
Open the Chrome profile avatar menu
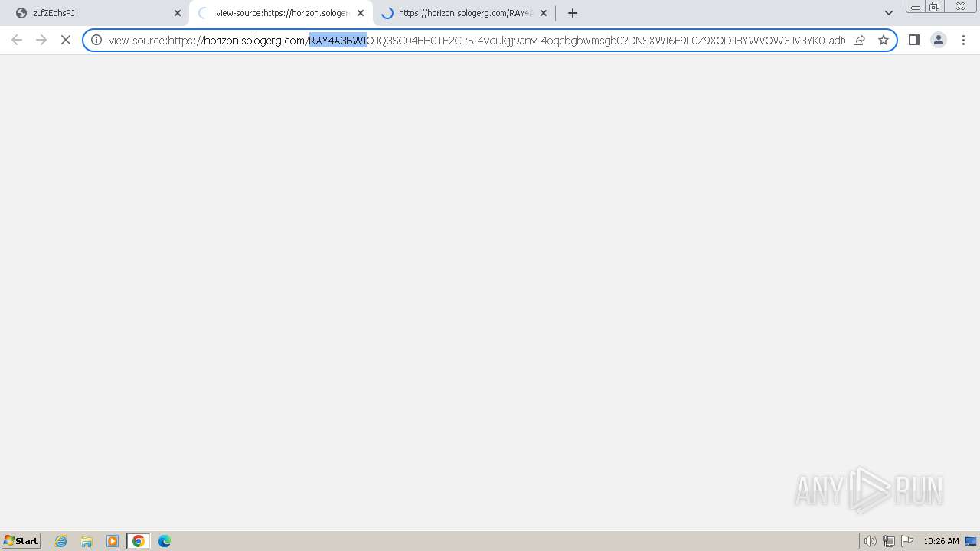coord(939,40)
